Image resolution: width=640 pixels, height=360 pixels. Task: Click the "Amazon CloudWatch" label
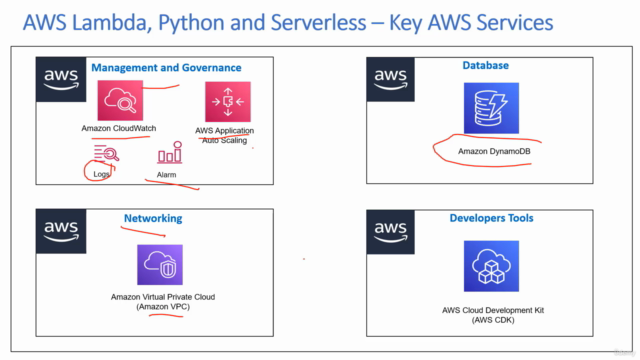[x=119, y=128]
